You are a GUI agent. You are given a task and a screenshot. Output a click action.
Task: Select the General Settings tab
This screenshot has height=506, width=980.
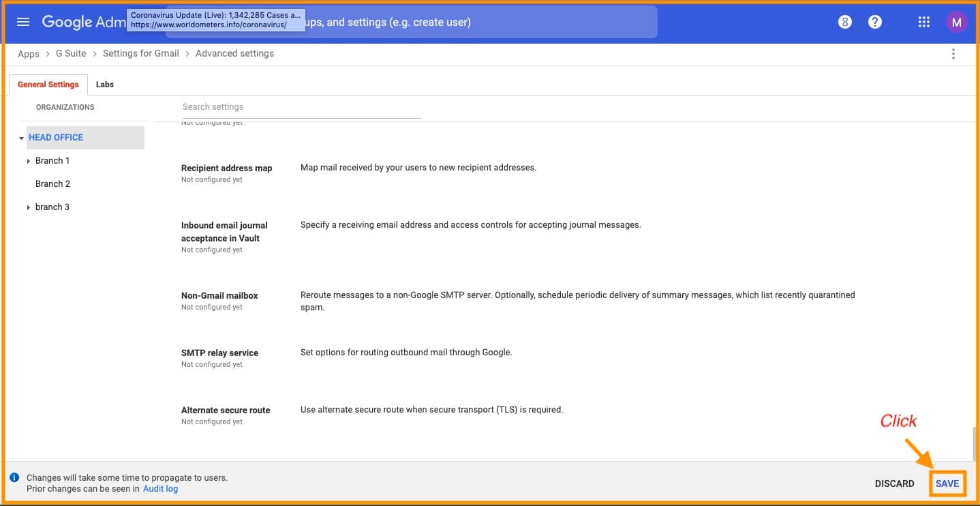click(48, 85)
